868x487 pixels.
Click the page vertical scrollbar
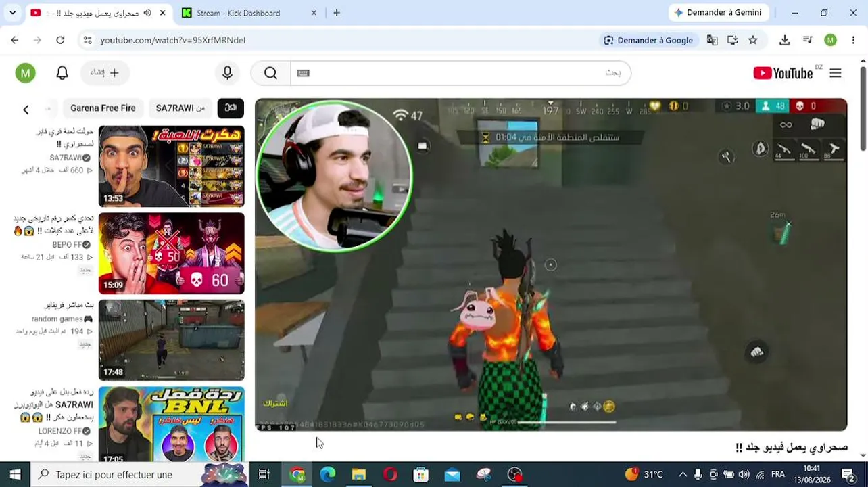coord(863,108)
